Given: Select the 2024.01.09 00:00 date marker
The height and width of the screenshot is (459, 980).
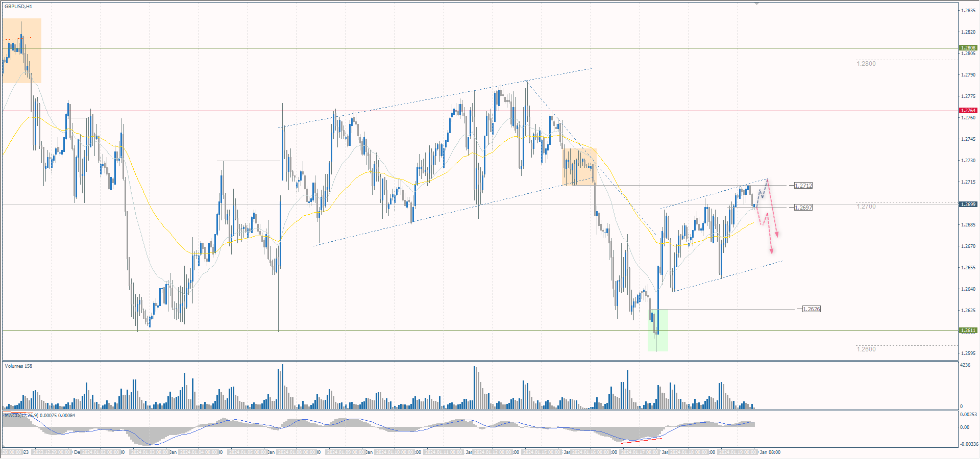Looking at the screenshot, I should tap(346, 452).
